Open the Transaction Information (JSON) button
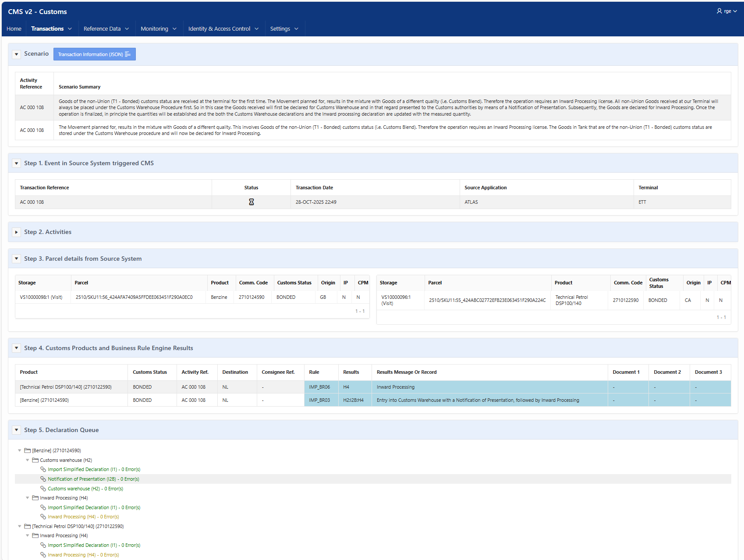 tap(95, 54)
